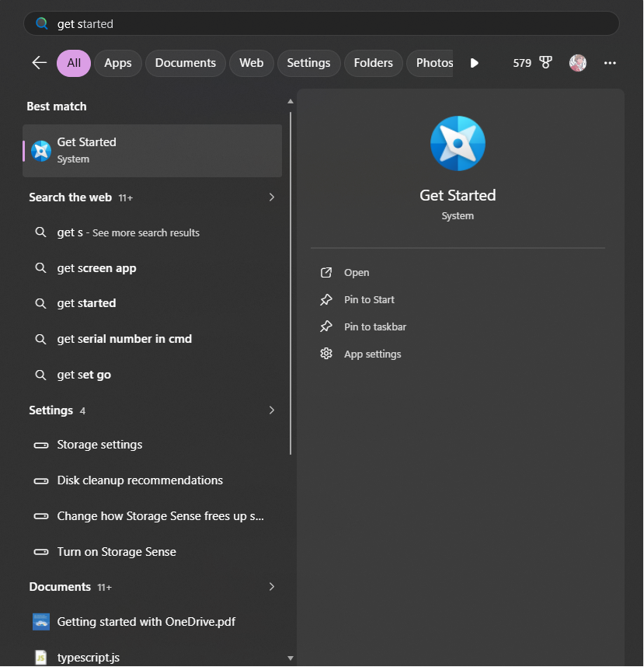
Task: Open the user profile avatar
Action: (578, 63)
